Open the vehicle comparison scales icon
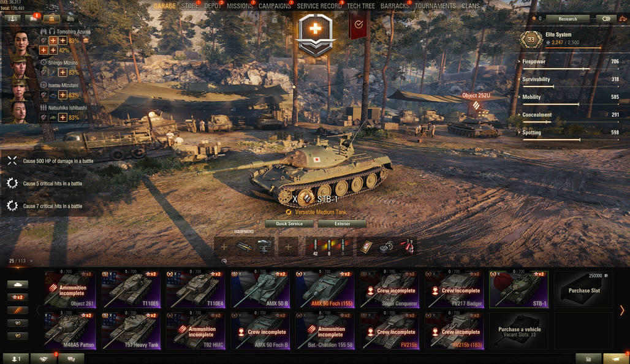This screenshot has width=630, height=364. click(x=623, y=18)
